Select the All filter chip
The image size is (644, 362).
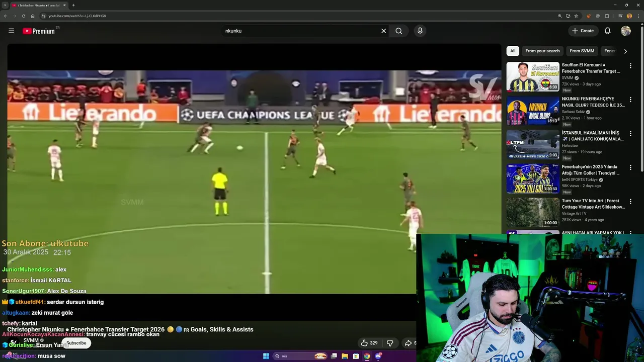pos(513,51)
